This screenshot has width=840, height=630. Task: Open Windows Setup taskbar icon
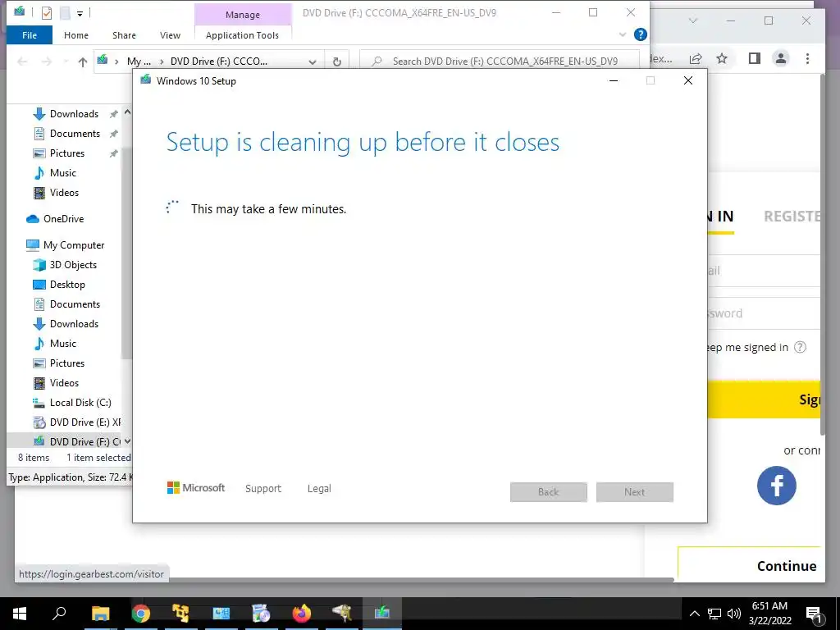coord(381,614)
